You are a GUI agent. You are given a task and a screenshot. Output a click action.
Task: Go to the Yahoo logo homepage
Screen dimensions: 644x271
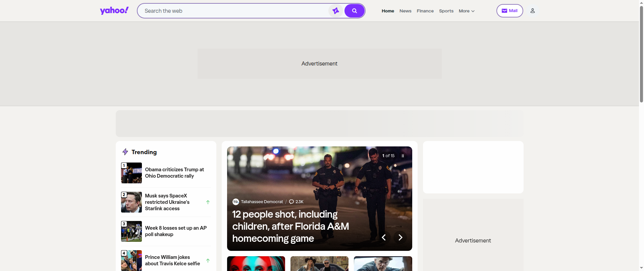tap(114, 11)
